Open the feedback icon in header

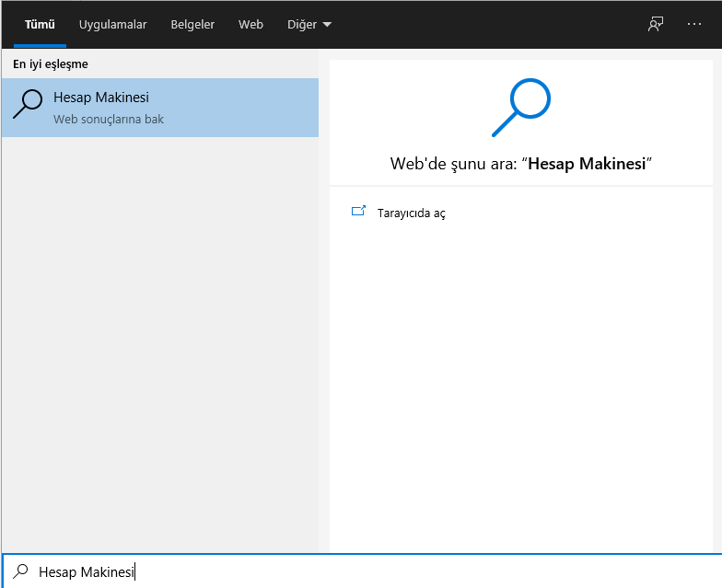tap(656, 25)
